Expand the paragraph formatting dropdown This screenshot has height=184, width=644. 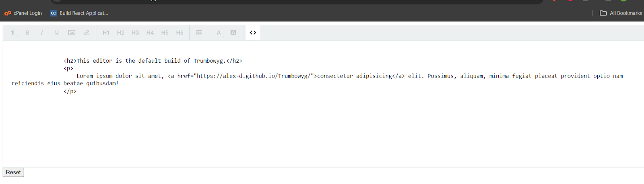pos(13,33)
